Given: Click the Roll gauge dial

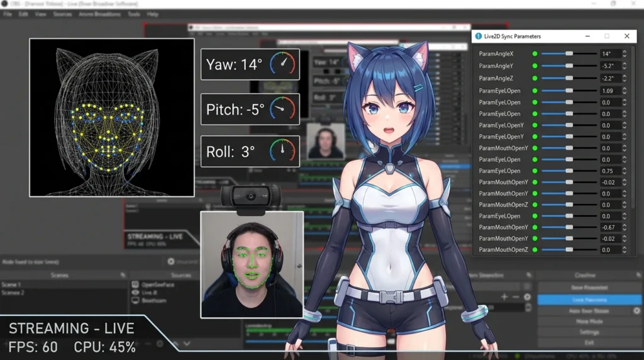Looking at the screenshot, I should [282, 151].
